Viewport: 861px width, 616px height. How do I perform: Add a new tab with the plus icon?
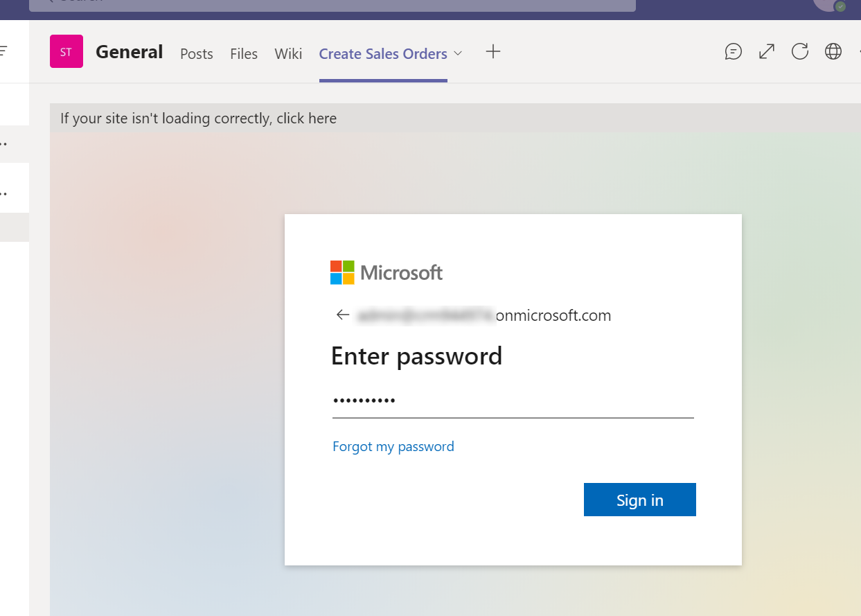click(492, 51)
